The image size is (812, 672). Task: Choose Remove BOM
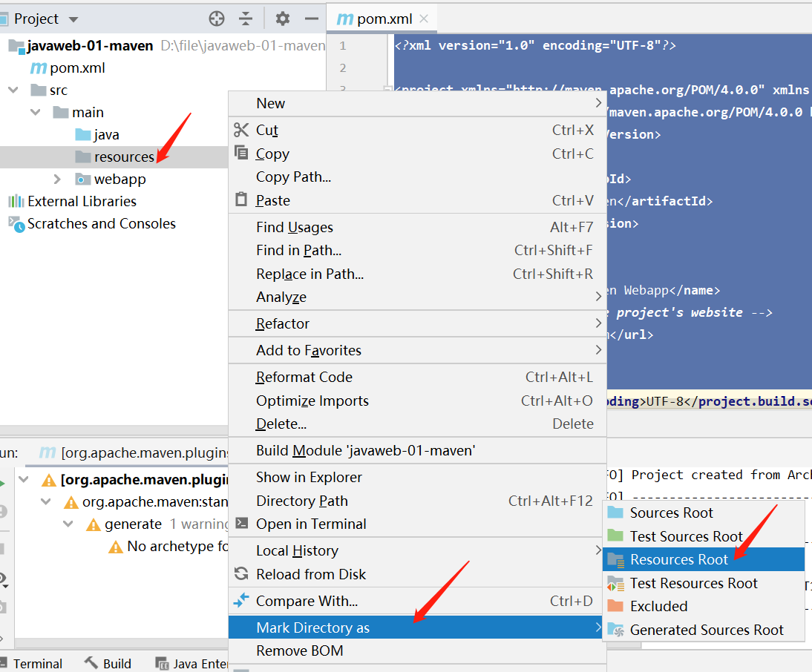tap(417, 650)
